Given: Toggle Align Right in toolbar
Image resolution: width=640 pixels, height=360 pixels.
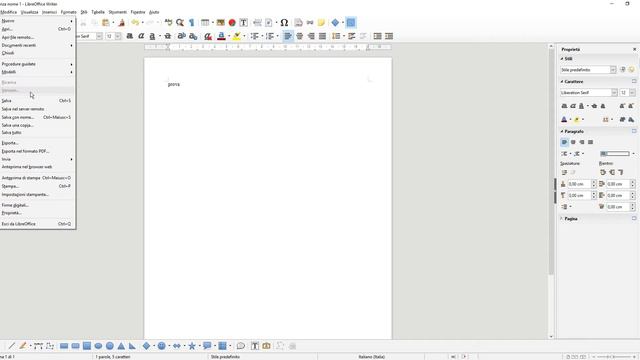Looking at the screenshot, I should pos(311,36).
